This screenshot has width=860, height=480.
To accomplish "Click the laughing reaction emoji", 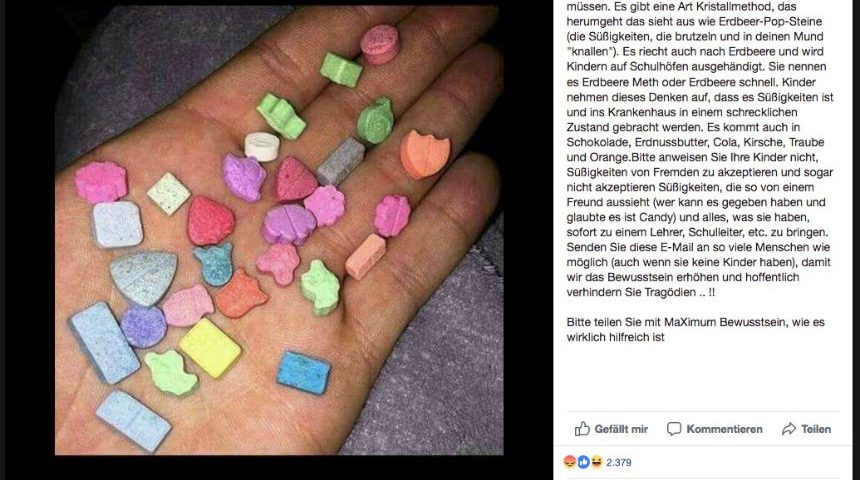I will (596, 462).
